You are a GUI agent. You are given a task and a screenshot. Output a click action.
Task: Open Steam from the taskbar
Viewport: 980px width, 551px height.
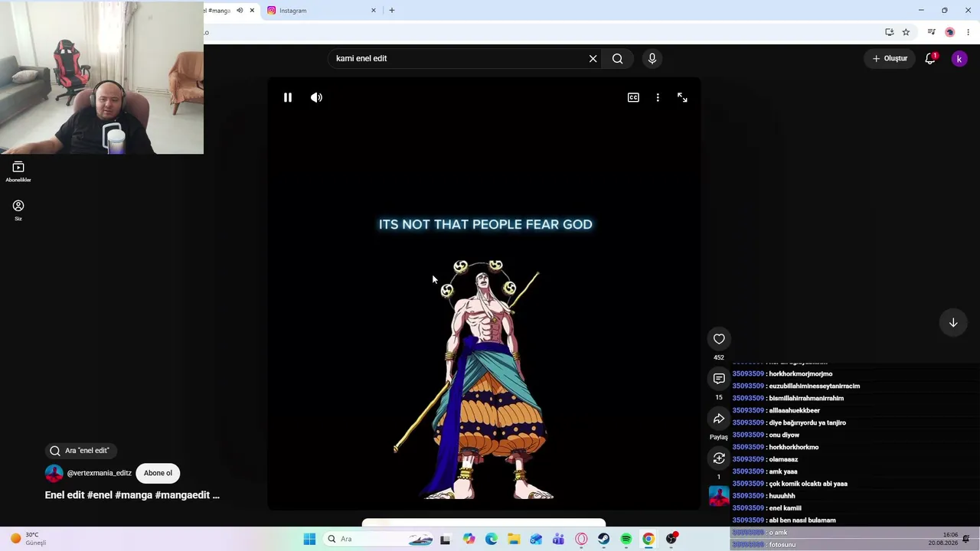pyautogui.click(x=603, y=539)
